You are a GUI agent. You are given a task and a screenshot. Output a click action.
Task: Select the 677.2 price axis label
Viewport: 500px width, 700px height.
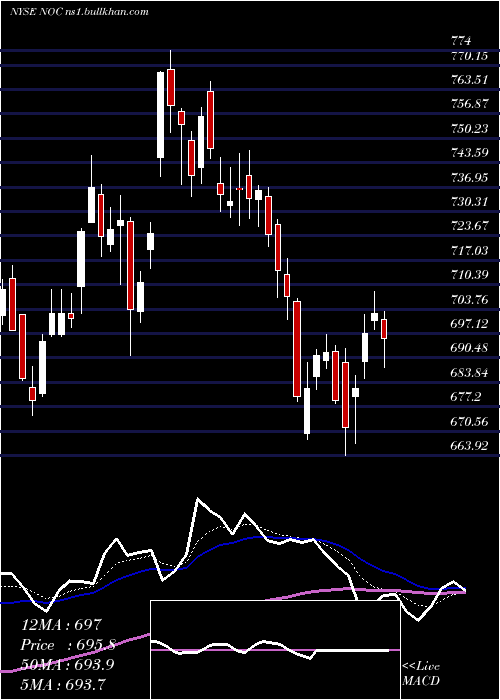click(466, 396)
